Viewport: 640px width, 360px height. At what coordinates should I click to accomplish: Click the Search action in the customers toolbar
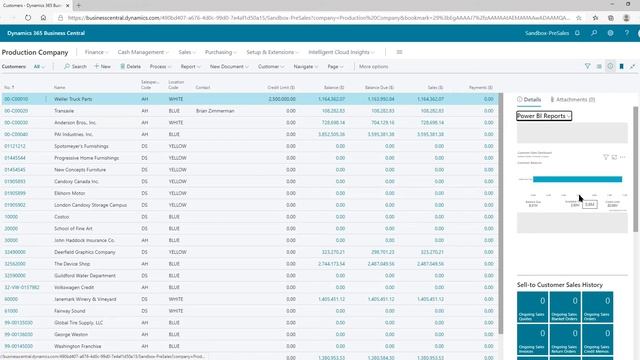75,67
